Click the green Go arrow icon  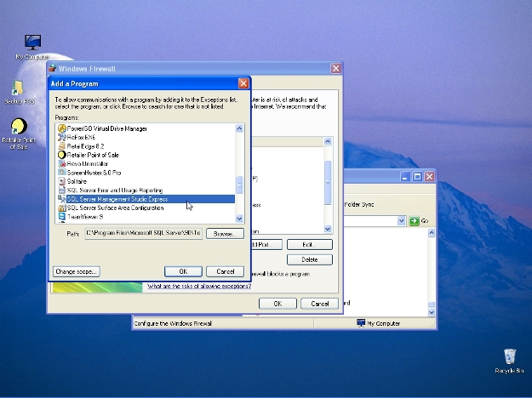[414, 221]
